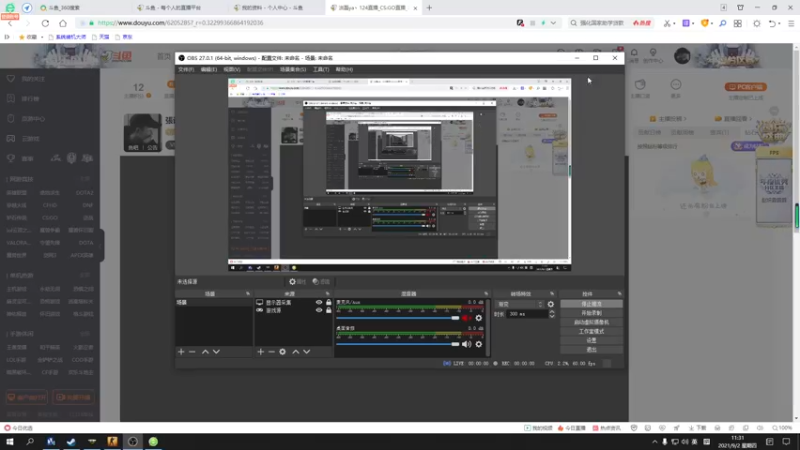The width and height of the screenshot is (800, 450).
Task: Click the studio mode button in Controls
Action: [x=591, y=332]
